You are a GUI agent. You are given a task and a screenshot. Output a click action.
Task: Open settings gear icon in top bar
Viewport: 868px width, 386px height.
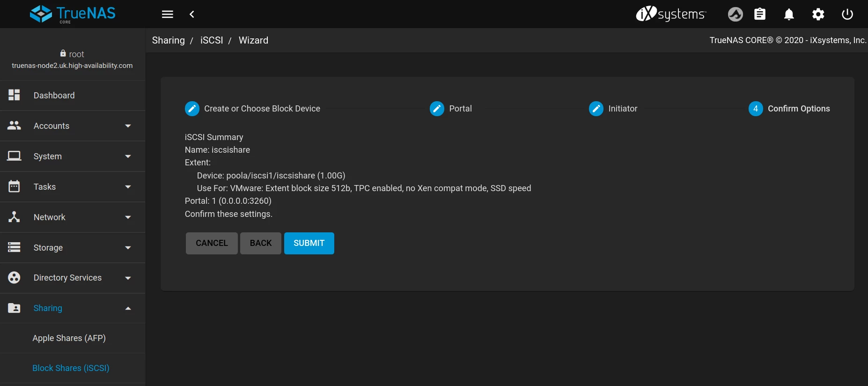(x=818, y=15)
